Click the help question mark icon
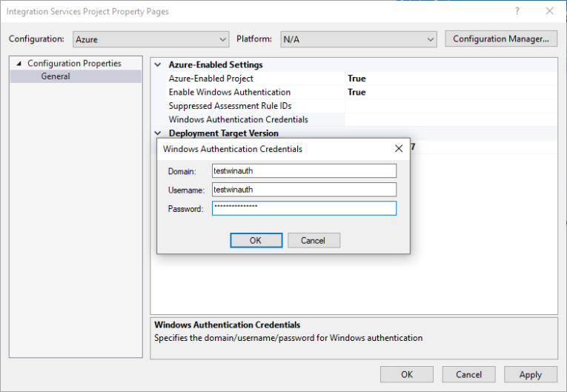The height and width of the screenshot is (392, 567). (x=517, y=11)
